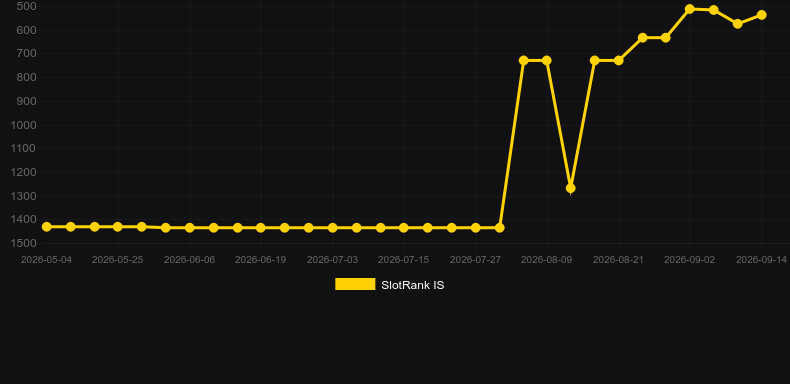Image resolution: width=790 pixels, height=384 pixels.
Task: Click the last flat-line point before the jump
Action: [499, 228]
